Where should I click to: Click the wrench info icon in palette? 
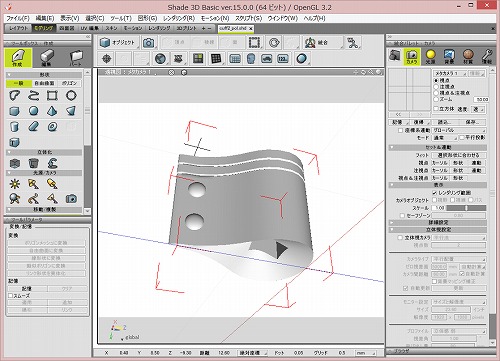(x=487, y=56)
